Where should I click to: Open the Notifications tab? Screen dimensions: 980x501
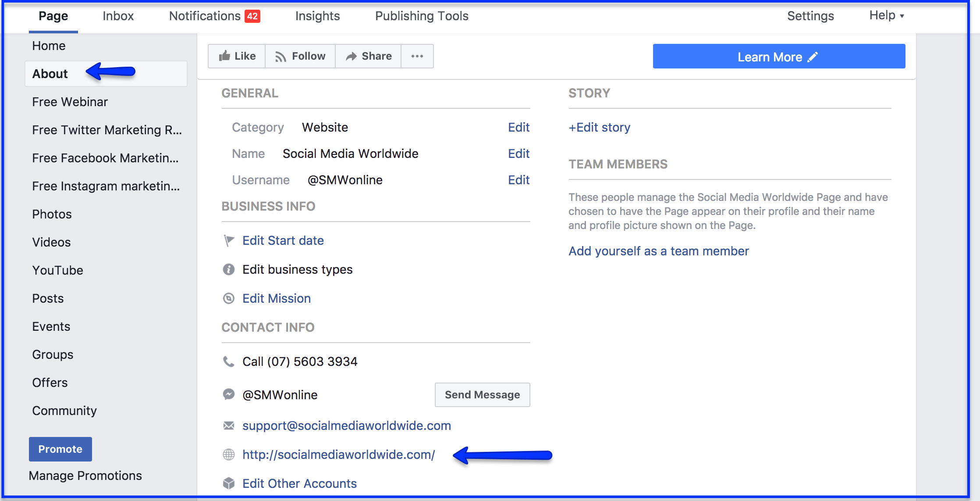[205, 16]
